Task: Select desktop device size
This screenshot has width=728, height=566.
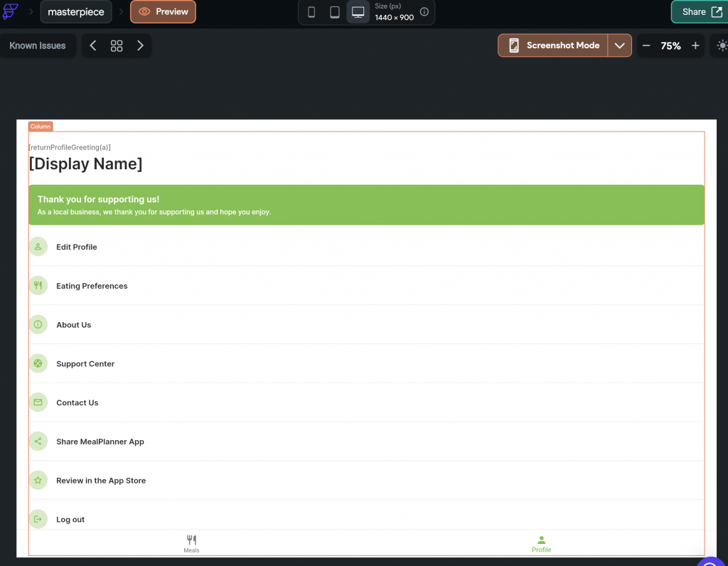Action: [358, 12]
